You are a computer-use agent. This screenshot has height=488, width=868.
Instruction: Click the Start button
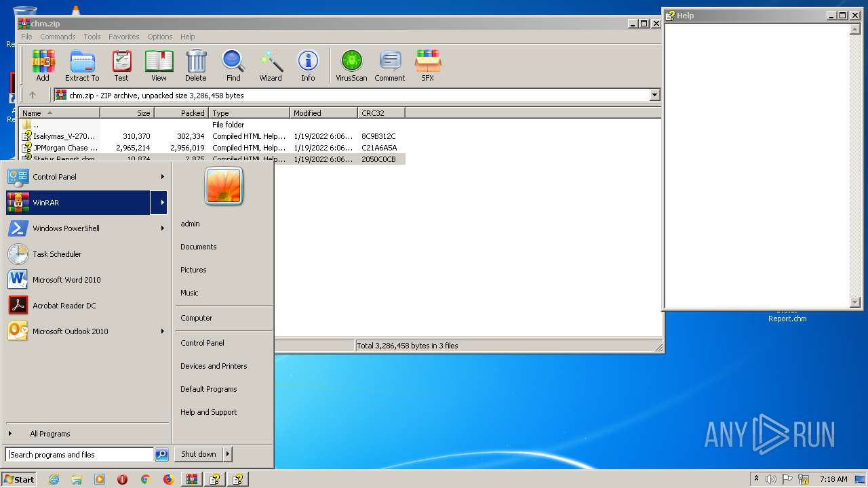(x=19, y=479)
